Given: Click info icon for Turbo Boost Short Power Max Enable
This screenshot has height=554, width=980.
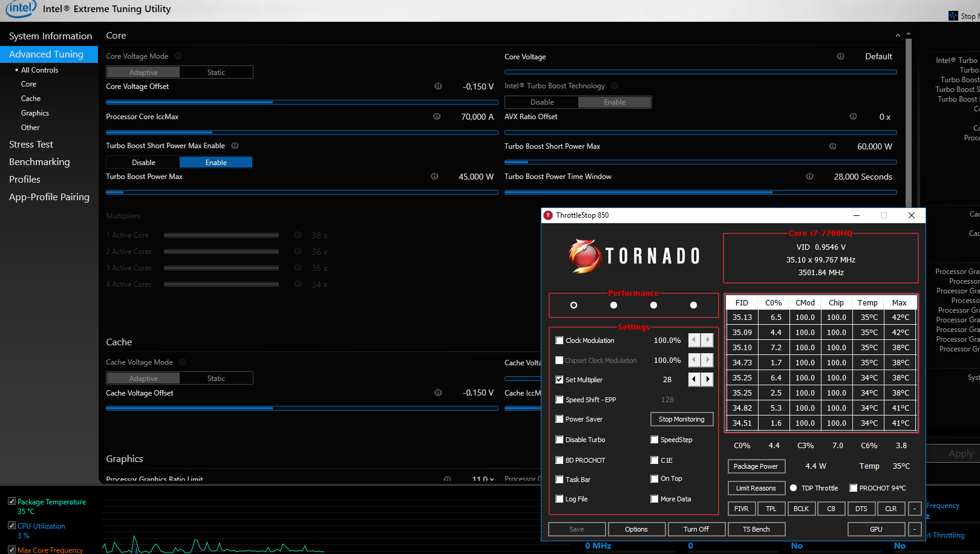Looking at the screenshot, I should click(x=235, y=145).
